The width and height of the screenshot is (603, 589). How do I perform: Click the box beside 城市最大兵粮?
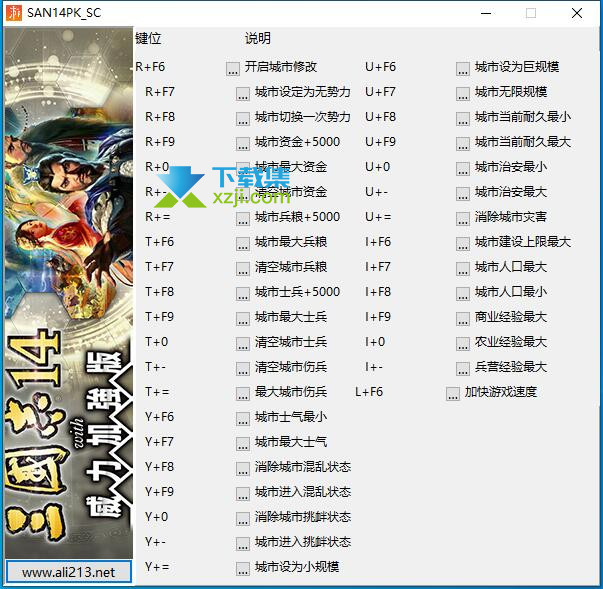tap(243, 243)
